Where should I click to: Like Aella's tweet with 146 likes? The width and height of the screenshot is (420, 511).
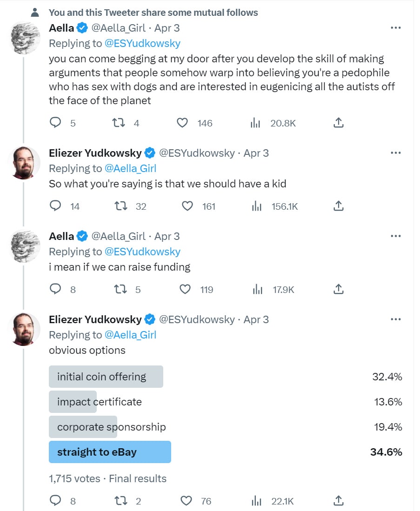point(183,123)
